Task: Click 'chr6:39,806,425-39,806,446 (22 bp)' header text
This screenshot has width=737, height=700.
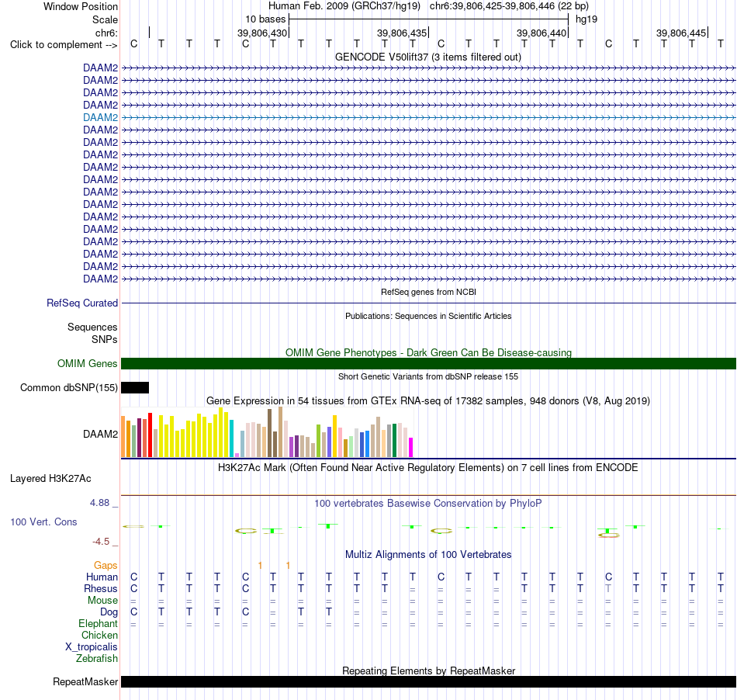Action: point(509,6)
